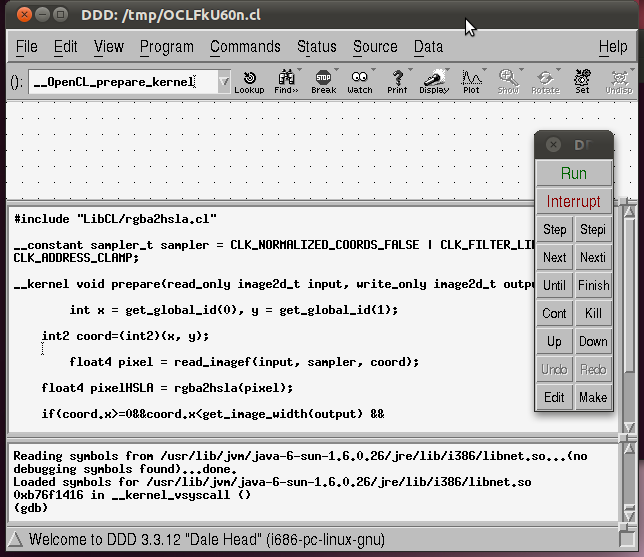Expand the Find direction dropdown arrow
Viewport: 644px width, 557px height.
click(299, 69)
